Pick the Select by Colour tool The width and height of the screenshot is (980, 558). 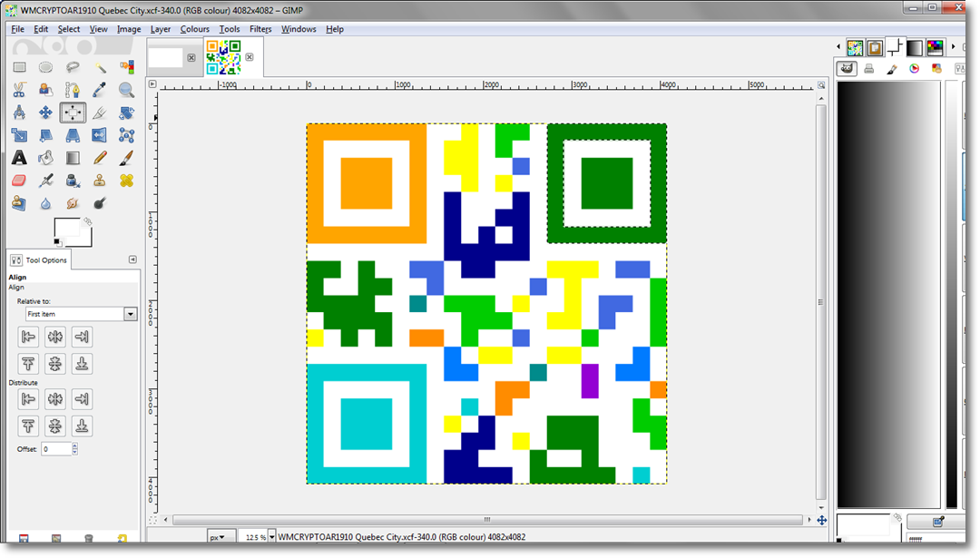tap(126, 67)
